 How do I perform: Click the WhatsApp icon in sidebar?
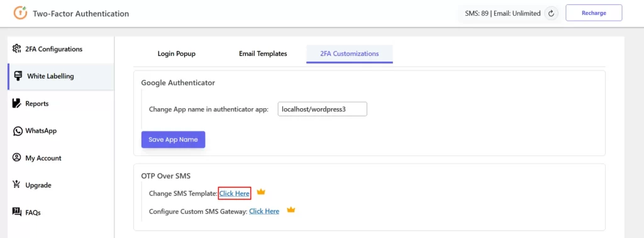click(x=17, y=131)
